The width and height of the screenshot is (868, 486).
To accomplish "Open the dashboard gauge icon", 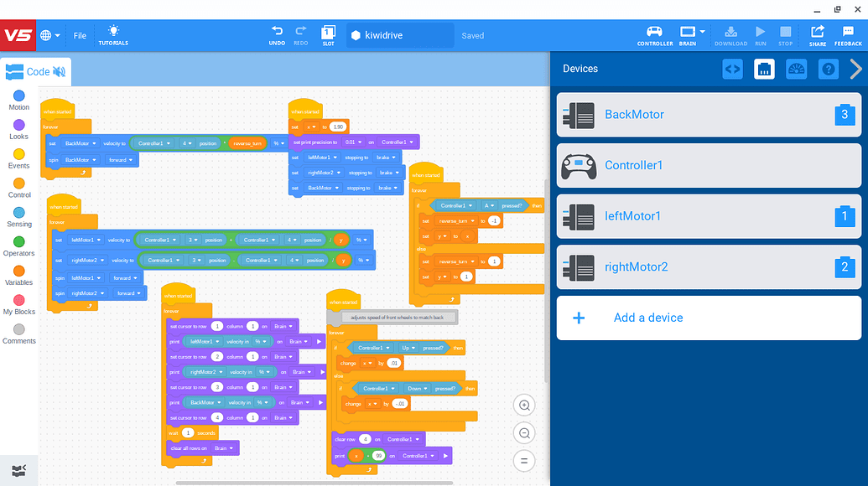I will [796, 70].
